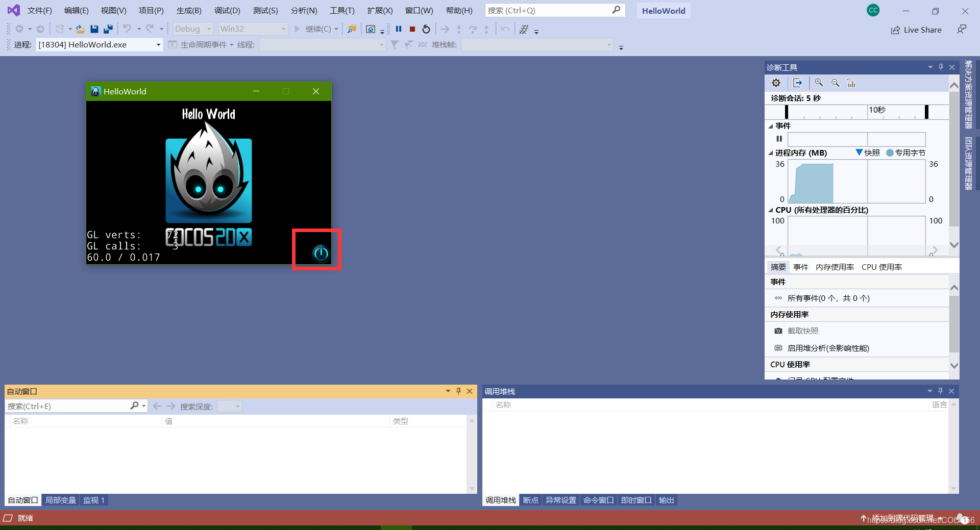Click the Save All icon
980x530 pixels.
pyautogui.click(x=108, y=29)
